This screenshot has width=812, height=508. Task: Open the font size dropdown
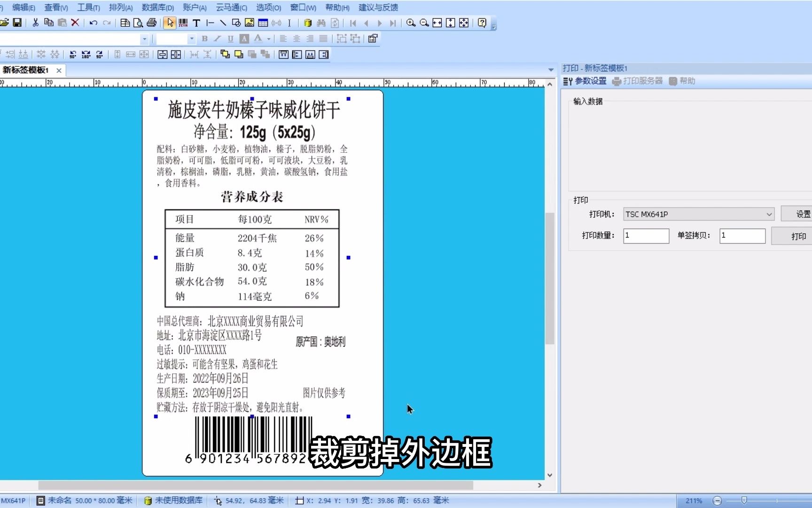tap(191, 39)
